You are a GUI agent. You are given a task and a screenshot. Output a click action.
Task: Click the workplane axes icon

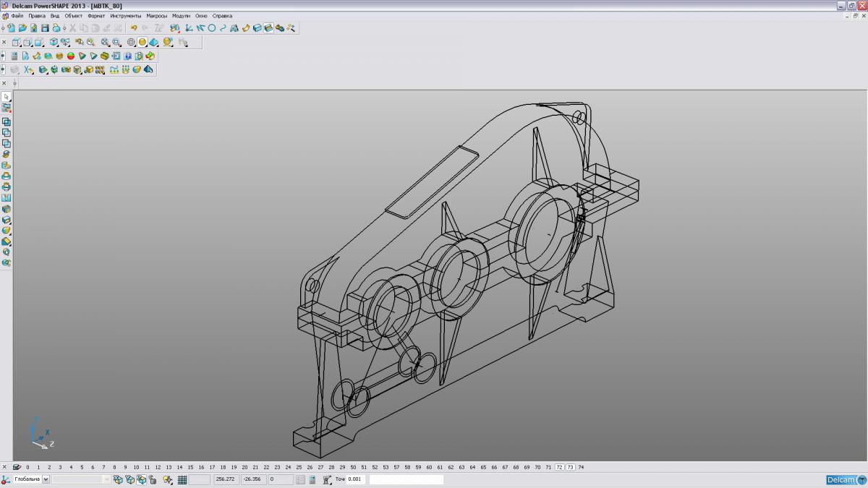(188, 28)
